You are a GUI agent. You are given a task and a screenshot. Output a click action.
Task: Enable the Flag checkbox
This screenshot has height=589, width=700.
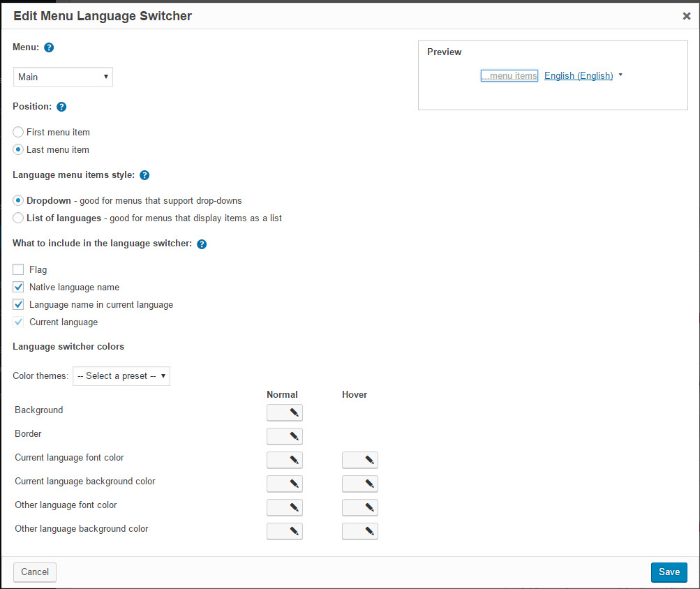coord(18,269)
